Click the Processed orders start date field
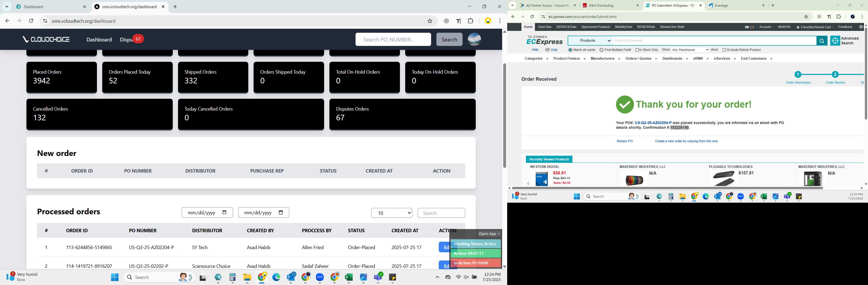Image resolution: width=868 pixels, height=285 pixels. [207, 213]
